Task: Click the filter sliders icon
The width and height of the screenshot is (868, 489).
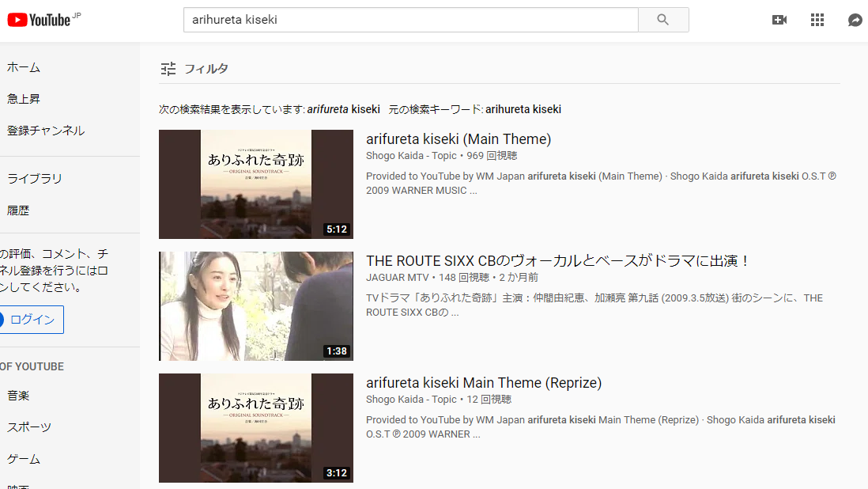Action: (x=168, y=69)
